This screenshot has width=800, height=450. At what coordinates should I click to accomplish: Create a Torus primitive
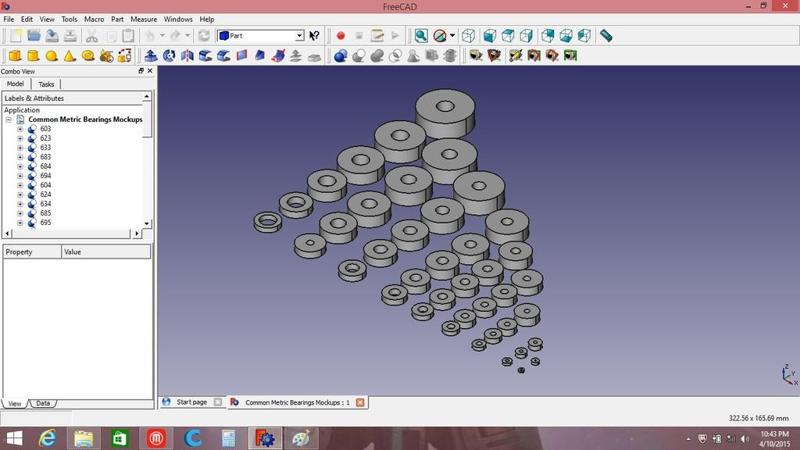[88, 56]
